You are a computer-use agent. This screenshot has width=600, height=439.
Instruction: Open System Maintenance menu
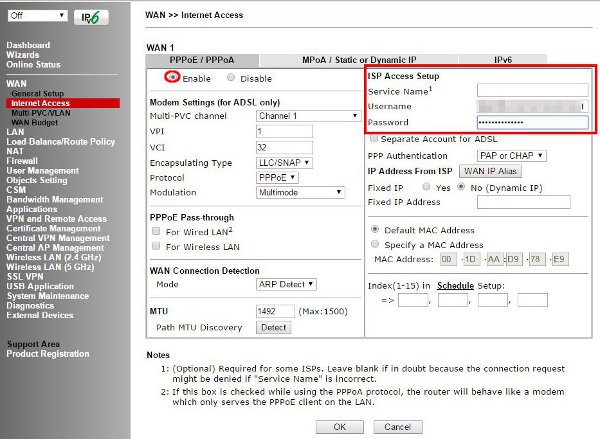pos(48,296)
